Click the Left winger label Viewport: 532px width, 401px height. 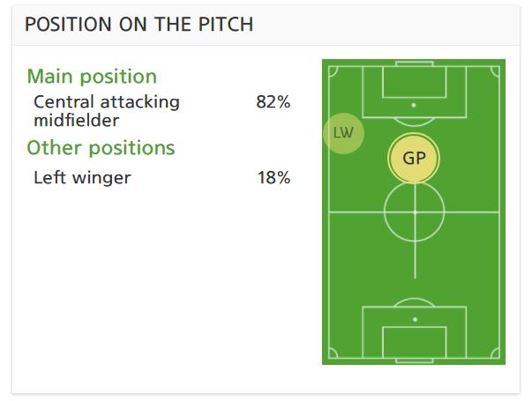point(82,177)
